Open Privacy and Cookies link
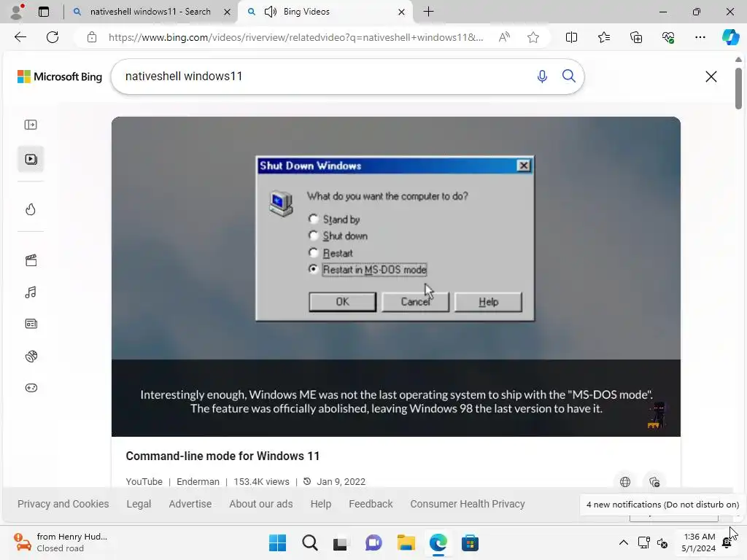This screenshot has height=560, width=747. pos(63,504)
